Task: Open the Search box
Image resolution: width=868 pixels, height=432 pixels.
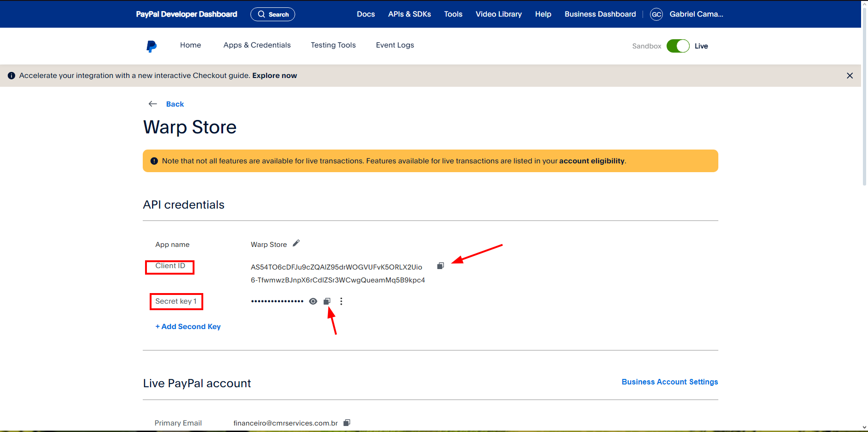Action: pyautogui.click(x=273, y=14)
